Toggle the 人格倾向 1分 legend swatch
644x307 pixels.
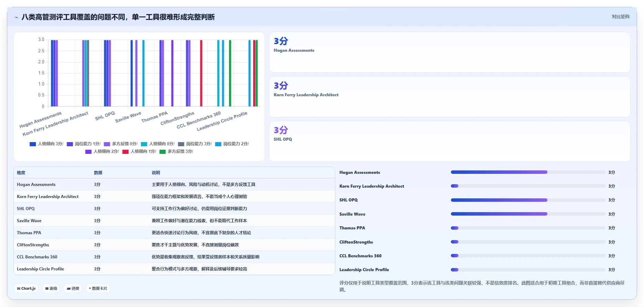(126, 151)
